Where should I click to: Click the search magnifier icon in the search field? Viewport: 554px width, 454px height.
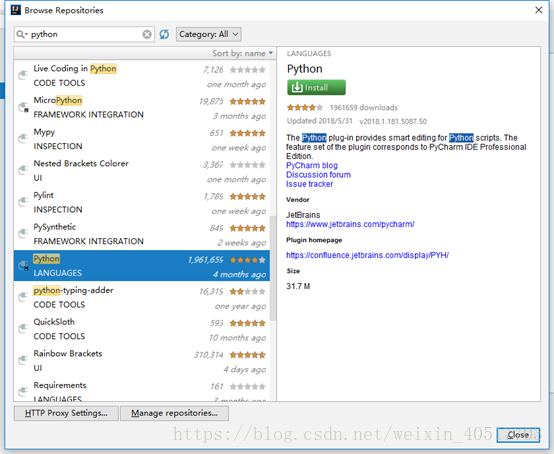pos(21,34)
